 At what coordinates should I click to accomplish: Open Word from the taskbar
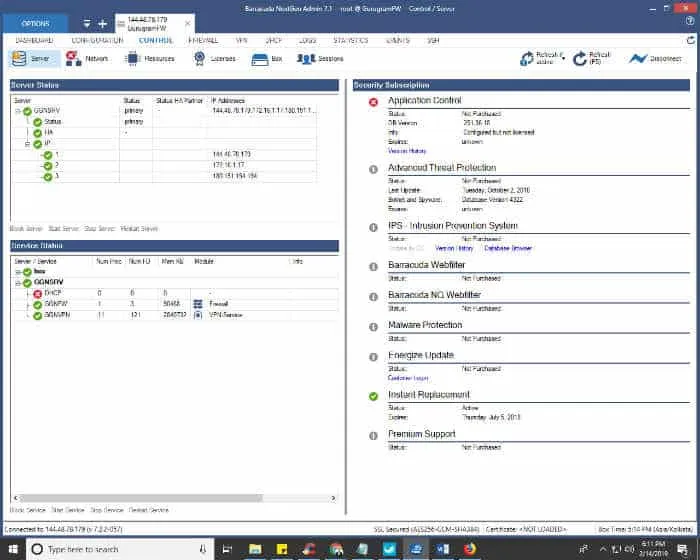click(x=442, y=549)
